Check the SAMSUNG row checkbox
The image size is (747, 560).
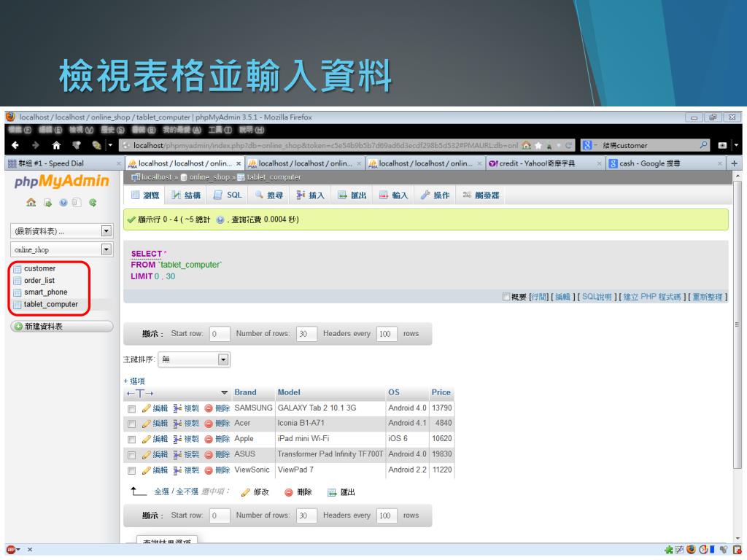coord(131,408)
